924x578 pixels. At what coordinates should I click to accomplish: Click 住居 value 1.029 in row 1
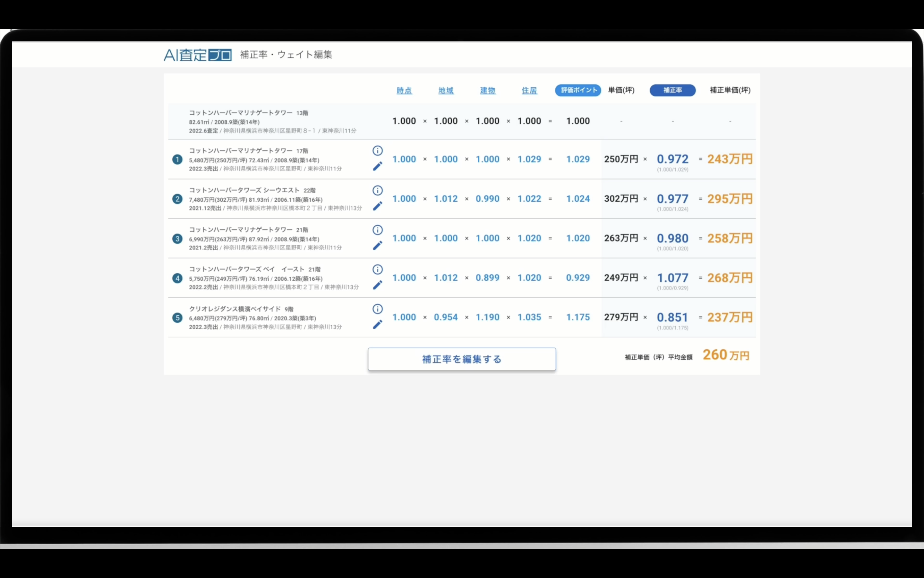(529, 159)
